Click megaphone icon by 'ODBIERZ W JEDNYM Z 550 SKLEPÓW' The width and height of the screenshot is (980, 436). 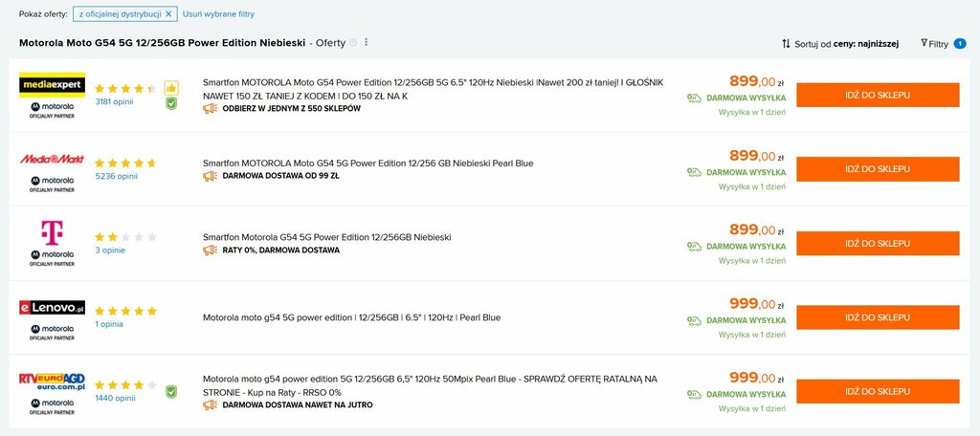click(210, 108)
